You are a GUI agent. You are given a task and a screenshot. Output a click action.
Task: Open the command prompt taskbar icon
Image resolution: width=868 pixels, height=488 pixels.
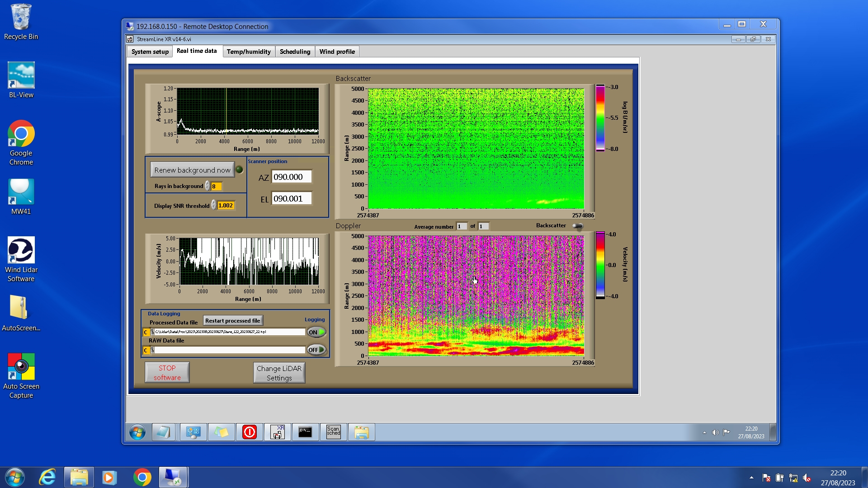305,432
